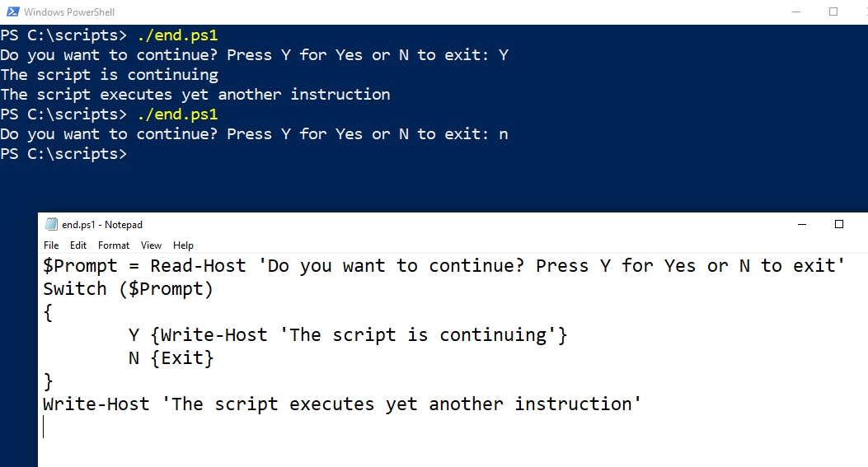The width and height of the screenshot is (868, 467).
Task: Open the Edit menu in Notepad
Action: coord(78,245)
